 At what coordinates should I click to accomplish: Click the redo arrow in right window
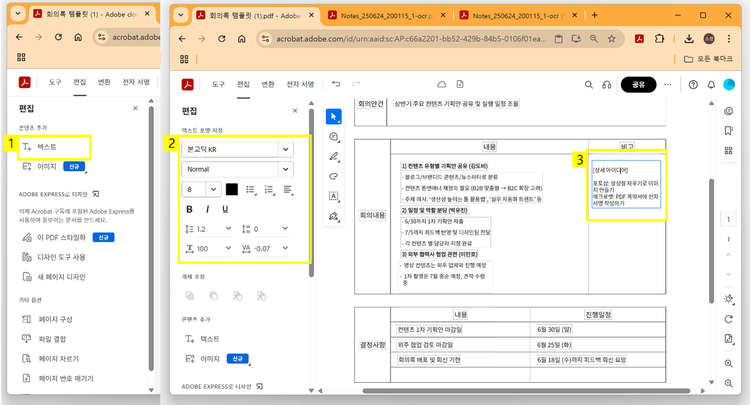(356, 84)
